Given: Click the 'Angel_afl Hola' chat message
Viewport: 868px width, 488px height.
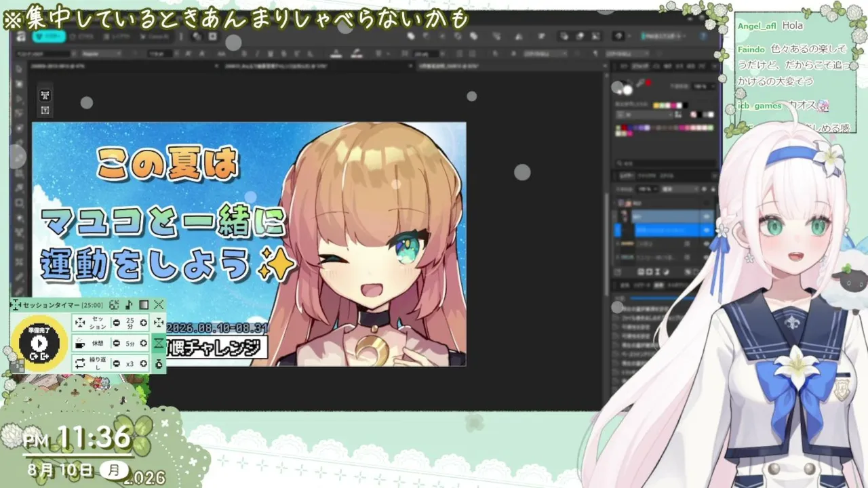Looking at the screenshot, I should (x=770, y=26).
